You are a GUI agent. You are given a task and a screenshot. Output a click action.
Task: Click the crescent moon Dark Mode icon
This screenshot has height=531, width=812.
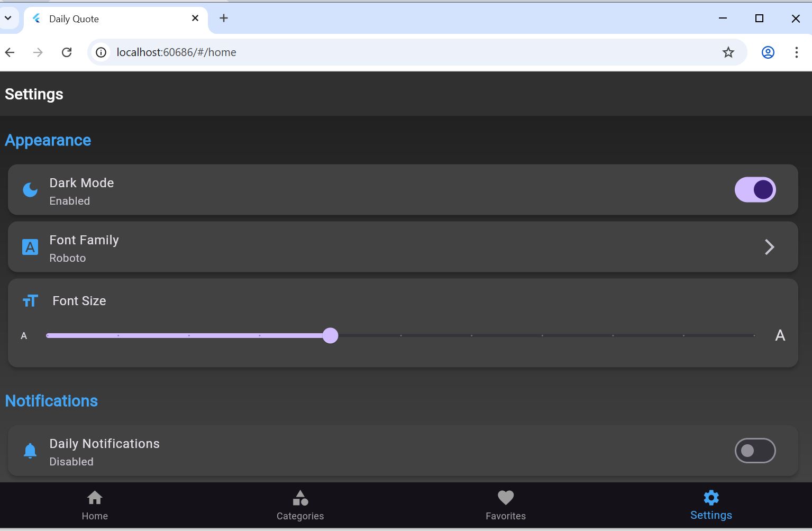click(x=30, y=190)
